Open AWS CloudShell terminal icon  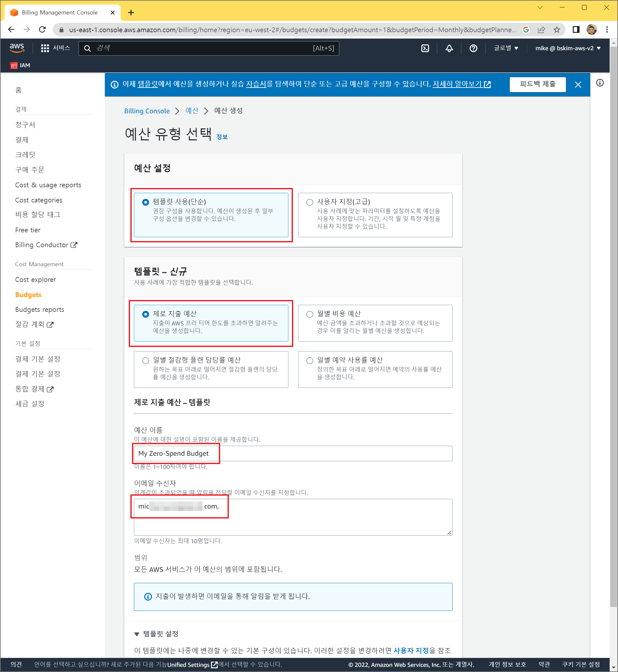point(425,48)
